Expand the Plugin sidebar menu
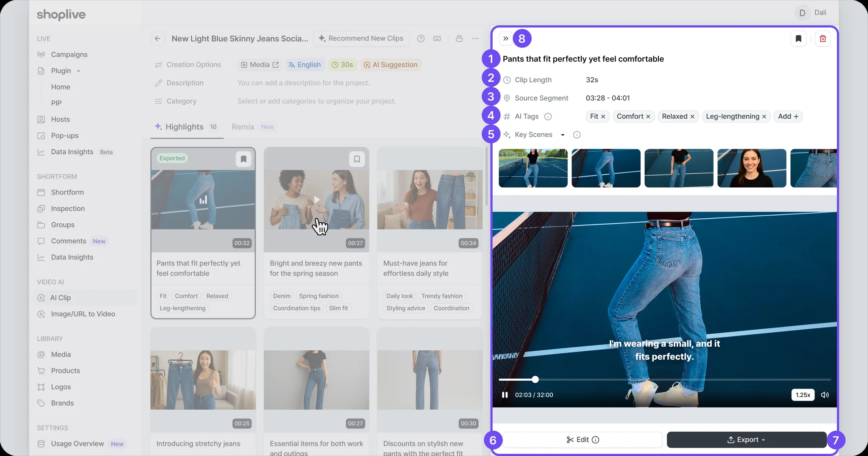Screen dimensions: 868x456 click(78, 71)
